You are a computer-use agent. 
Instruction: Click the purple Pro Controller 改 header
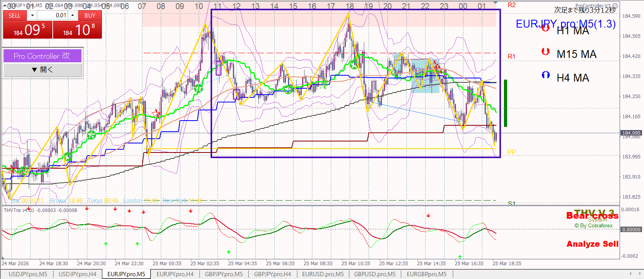[x=42, y=56]
